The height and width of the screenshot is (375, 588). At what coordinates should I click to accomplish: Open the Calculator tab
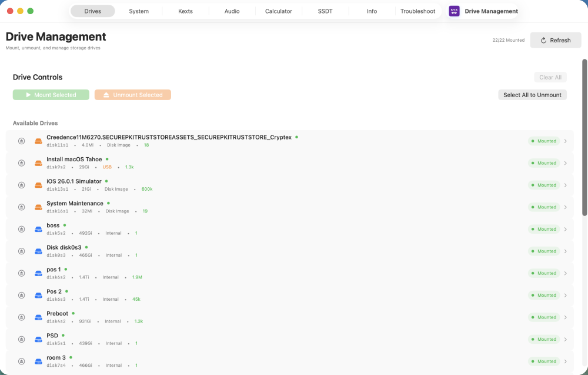(x=278, y=11)
